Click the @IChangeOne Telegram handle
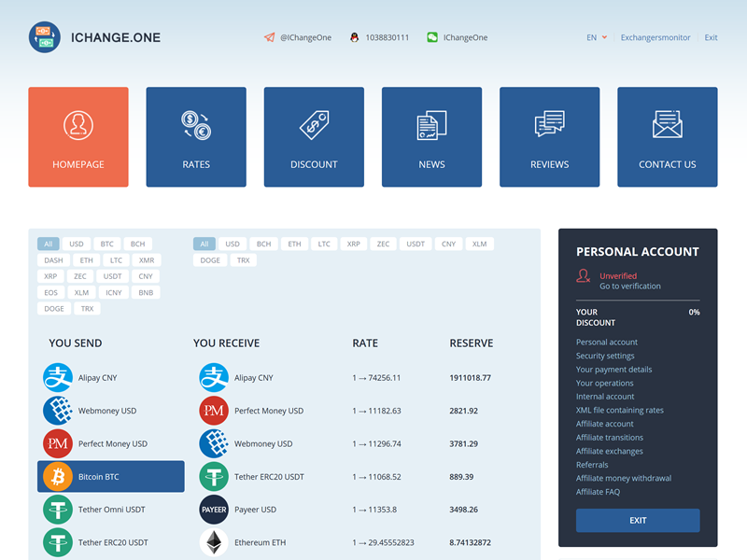The width and height of the screenshot is (747, 560). tap(305, 37)
